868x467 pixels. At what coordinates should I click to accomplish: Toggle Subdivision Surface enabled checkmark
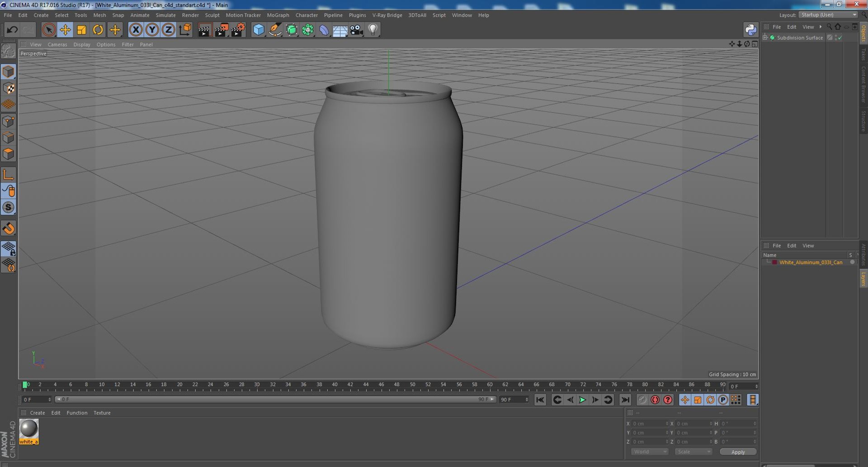(x=840, y=37)
